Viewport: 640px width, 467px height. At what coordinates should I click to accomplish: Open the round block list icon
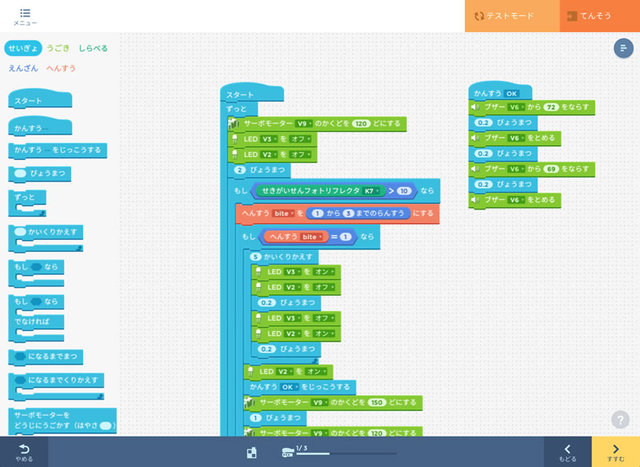[623, 48]
